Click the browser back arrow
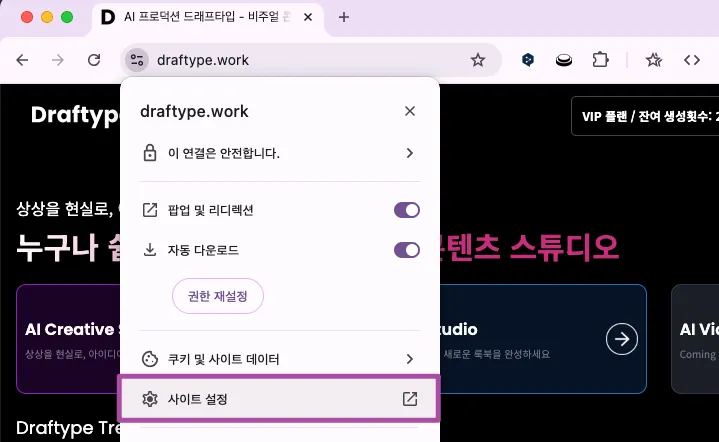 (x=22, y=60)
